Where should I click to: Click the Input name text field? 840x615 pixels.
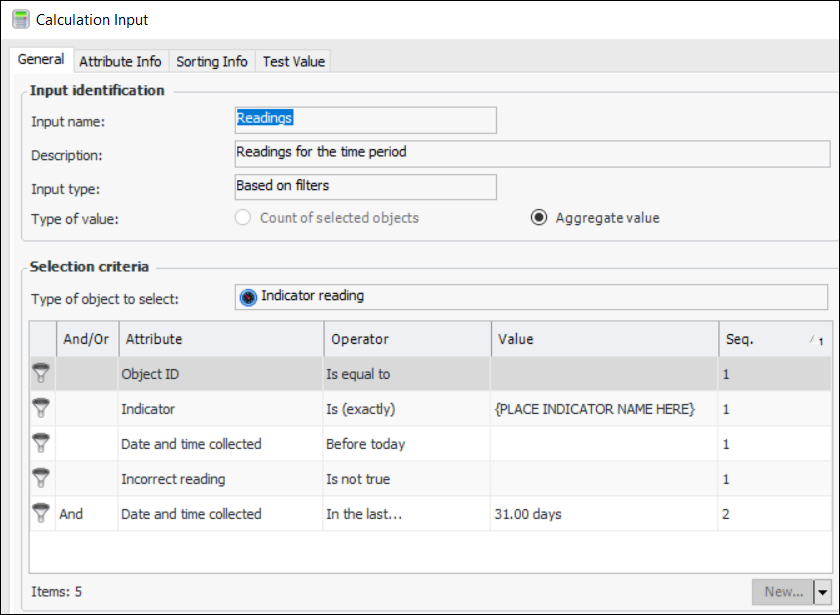[365, 119]
